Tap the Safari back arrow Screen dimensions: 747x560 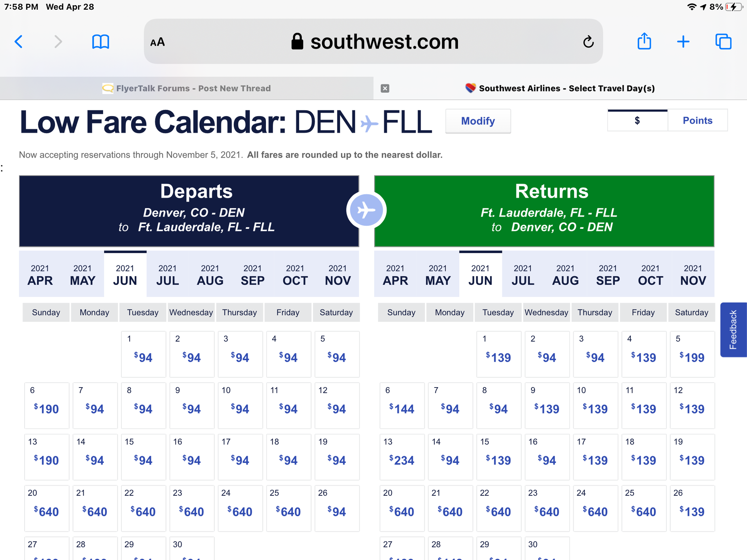19,41
